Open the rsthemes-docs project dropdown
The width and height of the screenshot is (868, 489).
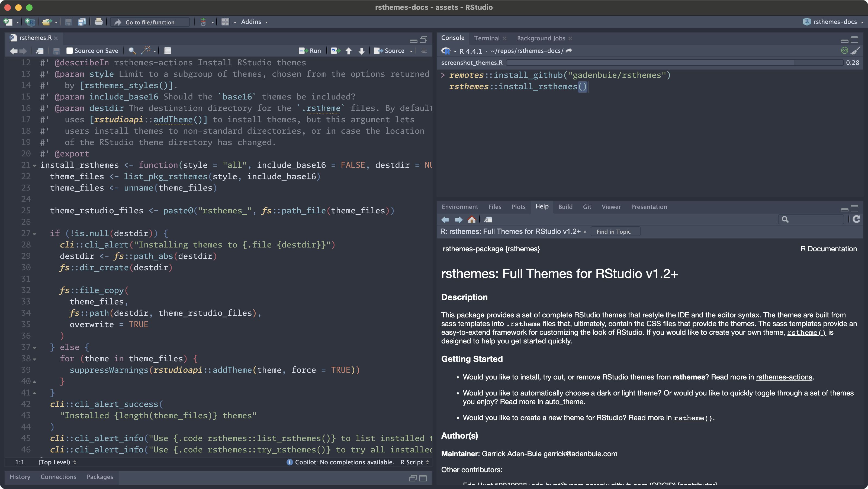834,22
